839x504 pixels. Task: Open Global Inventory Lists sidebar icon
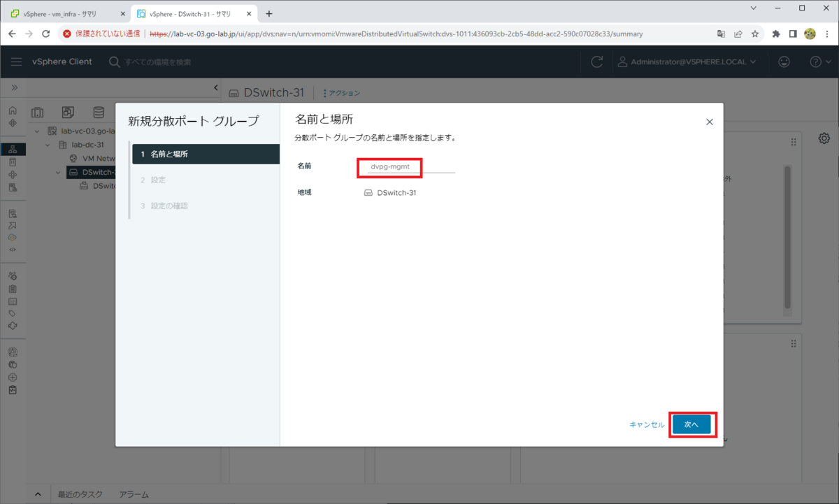tap(13, 187)
